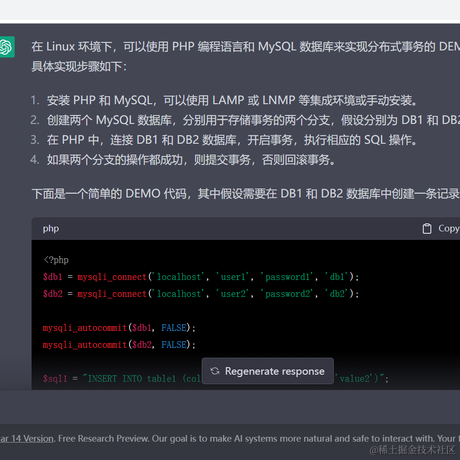Screen dimensions: 460x460
Task: Click the Copy code button
Action: point(441,229)
